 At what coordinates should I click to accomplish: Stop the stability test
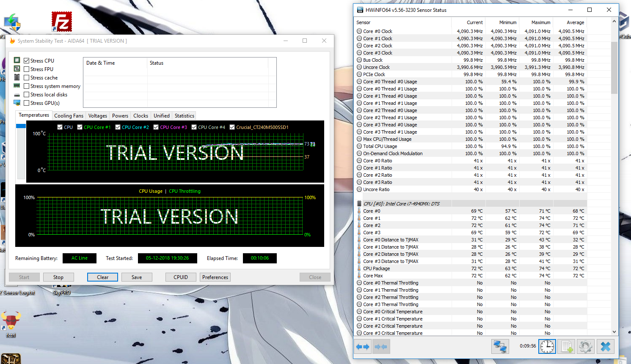click(58, 277)
